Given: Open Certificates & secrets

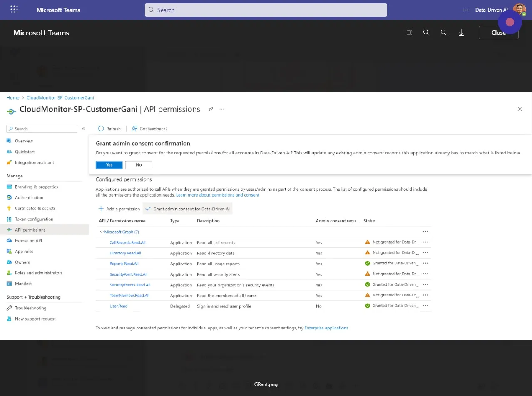Looking at the screenshot, I should (35, 209).
